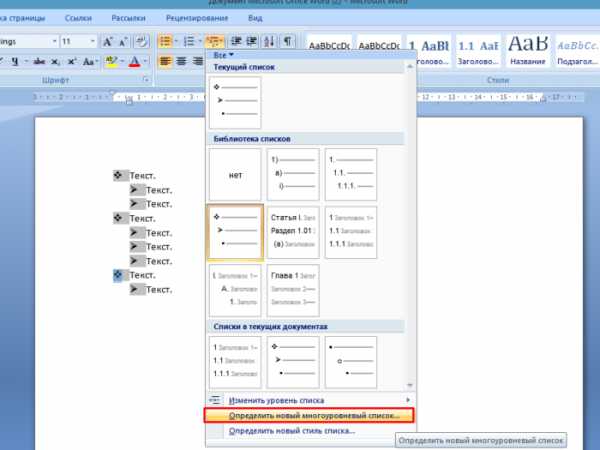Screen dimensions: 600x450
Task: Align text to the left
Action: (165, 61)
